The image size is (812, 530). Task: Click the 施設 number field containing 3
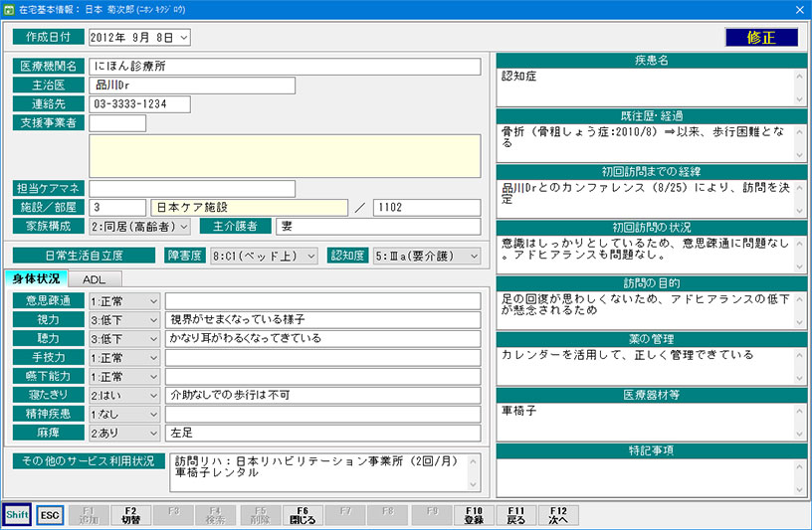coord(117,208)
